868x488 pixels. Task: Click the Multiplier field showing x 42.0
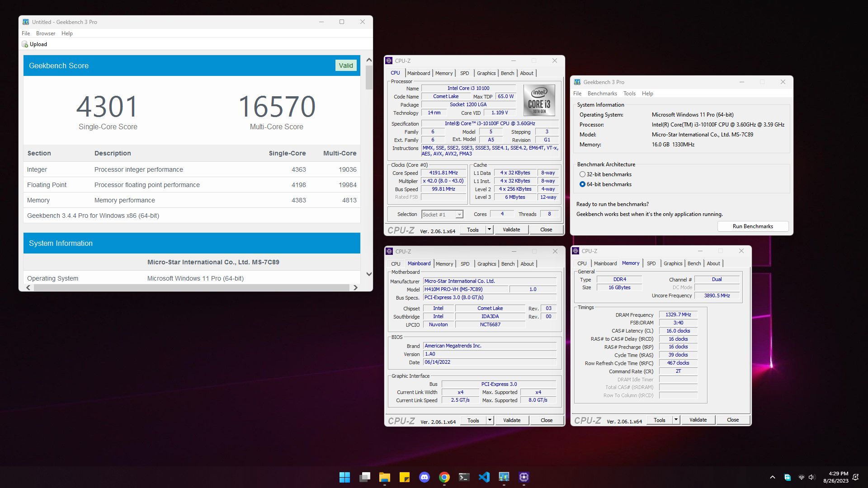(x=443, y=181)
